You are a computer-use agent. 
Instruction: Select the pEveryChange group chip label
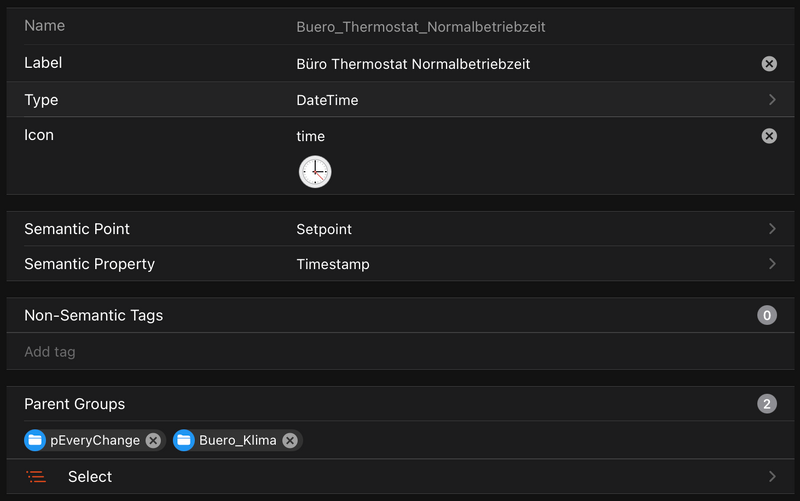(95, 440)
